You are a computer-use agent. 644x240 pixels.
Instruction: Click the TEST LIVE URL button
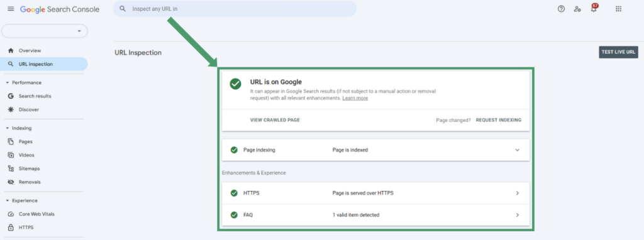(618, 52)
